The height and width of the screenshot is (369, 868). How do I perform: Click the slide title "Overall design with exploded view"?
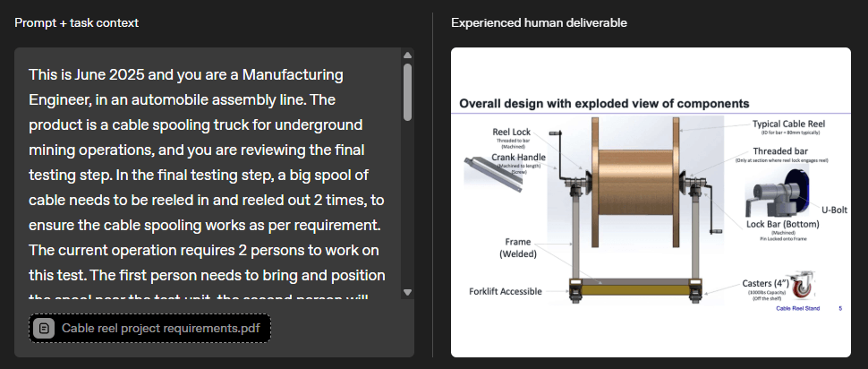(x=604, y=103)
